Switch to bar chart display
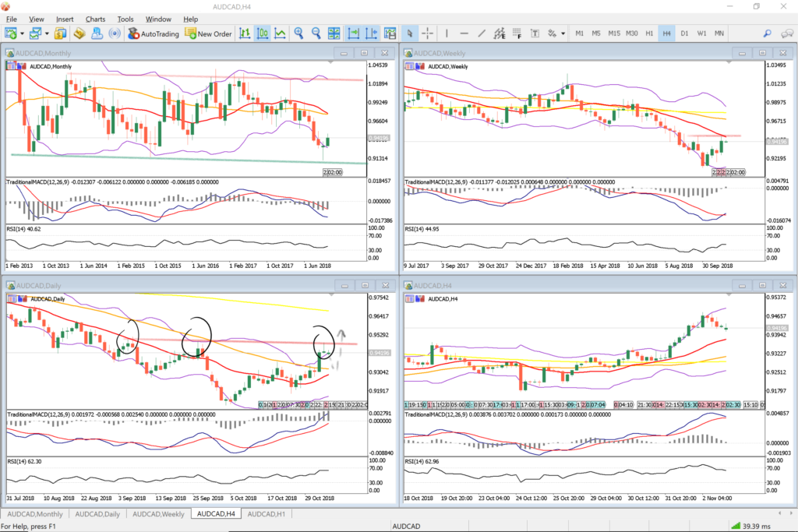The image size is (798, 532). pyautogui.click(x=245, y=33)
